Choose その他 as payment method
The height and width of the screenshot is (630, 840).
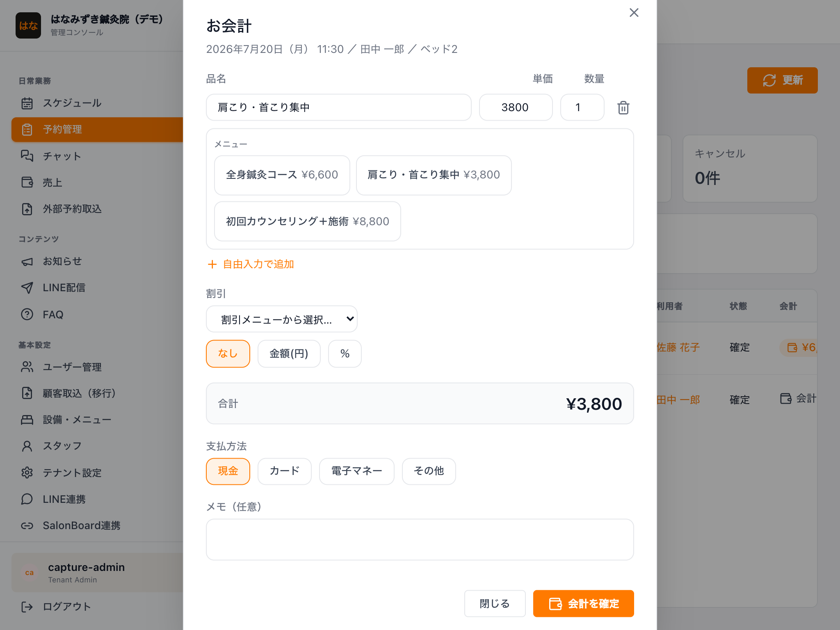(x=429, y=471)
